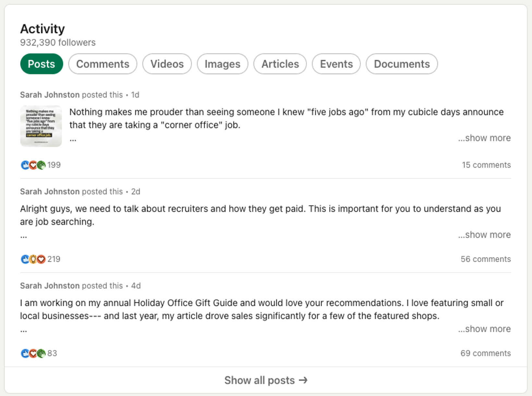Click the 932,390 followers count
532x396 pixels.
coord(58,42)
